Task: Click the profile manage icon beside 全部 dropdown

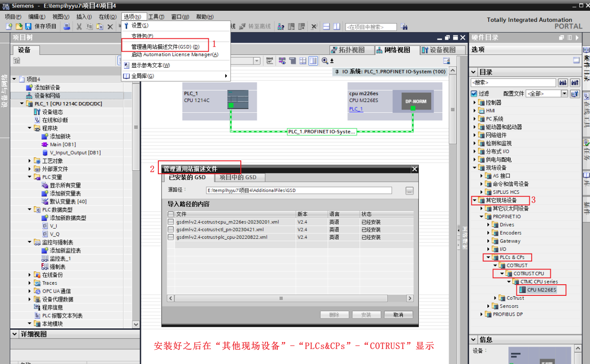Action: coord(575,94)
